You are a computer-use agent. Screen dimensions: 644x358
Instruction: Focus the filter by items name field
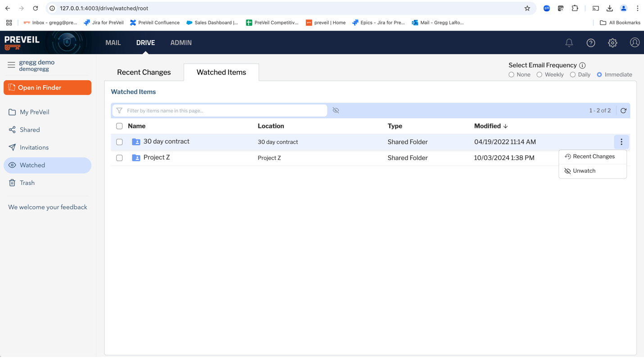(220, 110)
